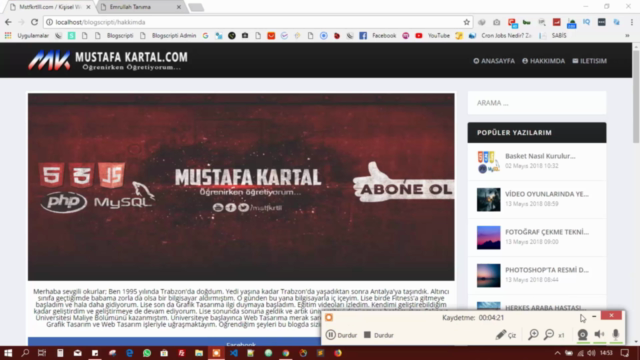Open the ILETISIM navigation item
640x360 pixels.
pyautogui.click(x=589, y=61)
